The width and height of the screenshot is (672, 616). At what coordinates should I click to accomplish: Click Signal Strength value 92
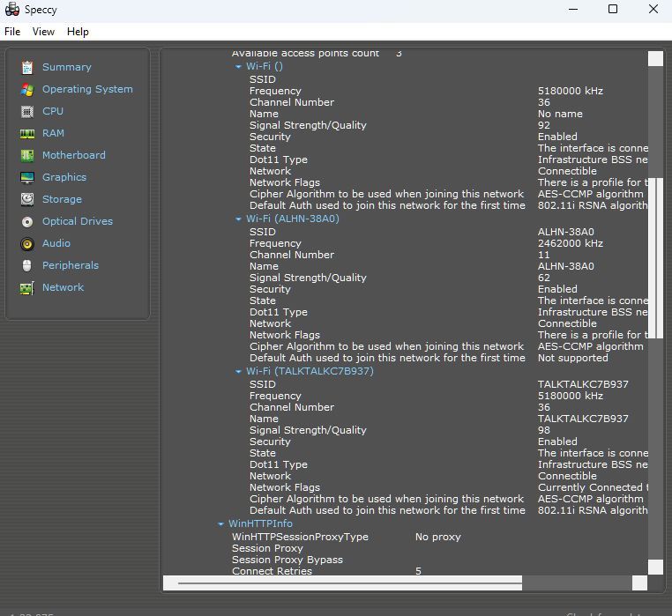(x=544, y=125)
